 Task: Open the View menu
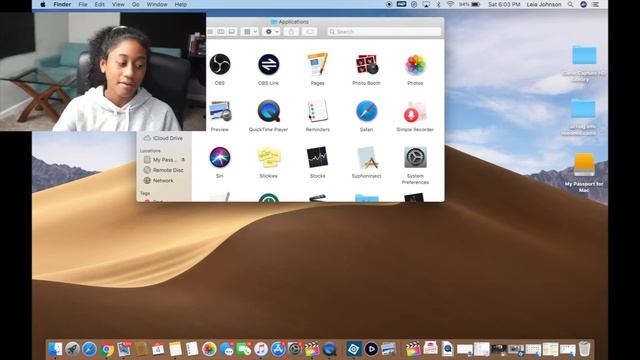click(118, 4)
